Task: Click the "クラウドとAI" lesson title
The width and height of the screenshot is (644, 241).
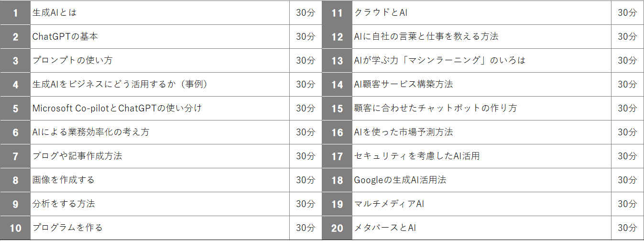Action: tap(381, 13)
